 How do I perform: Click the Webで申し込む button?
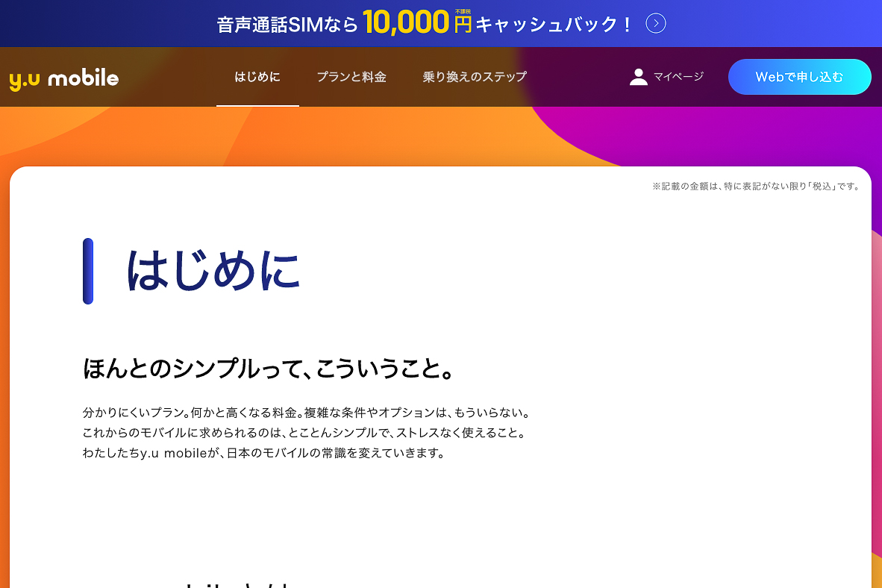coord(799,77)
